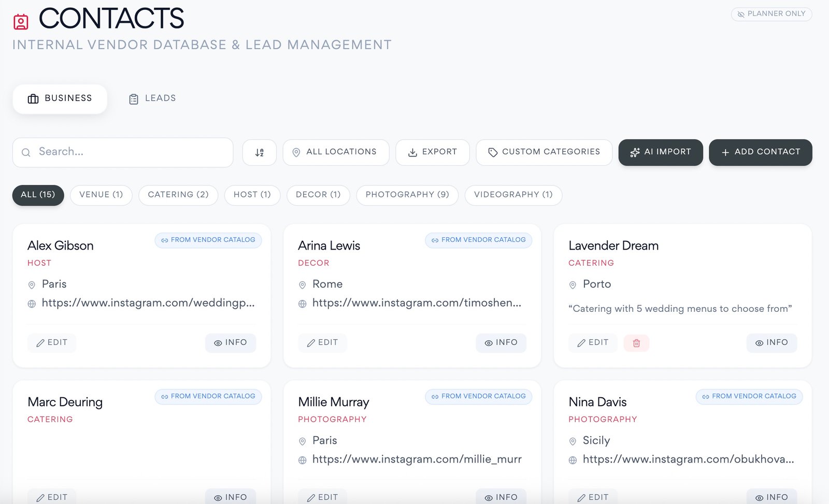The width and height of the screenshot is (829, 504).
Task: Click the magnifier icon in the search box
Action: pyautogui.click(x=26, y=152)
